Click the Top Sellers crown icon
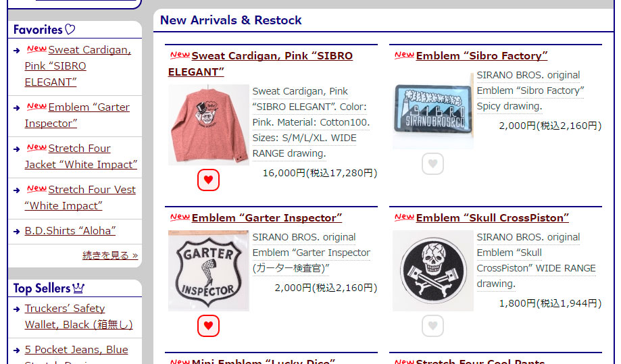 click(x=78, y=288)
